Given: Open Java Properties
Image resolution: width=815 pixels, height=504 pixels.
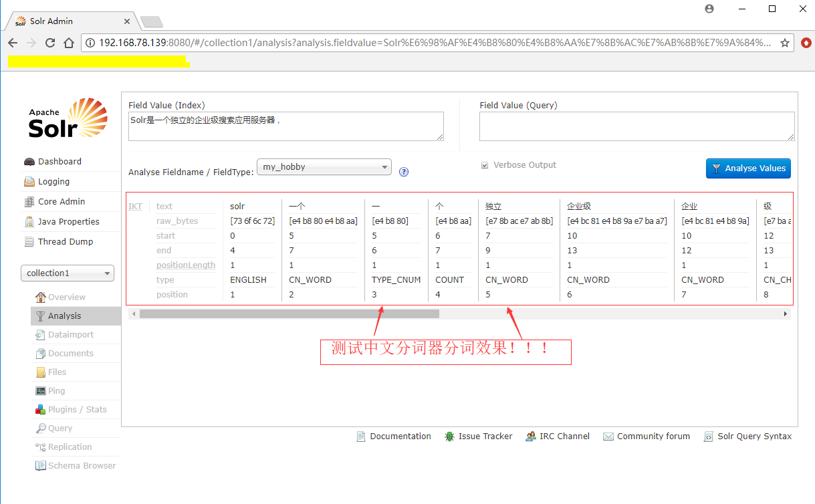Looking at the screenshot, I should click(x=68, y=221).
